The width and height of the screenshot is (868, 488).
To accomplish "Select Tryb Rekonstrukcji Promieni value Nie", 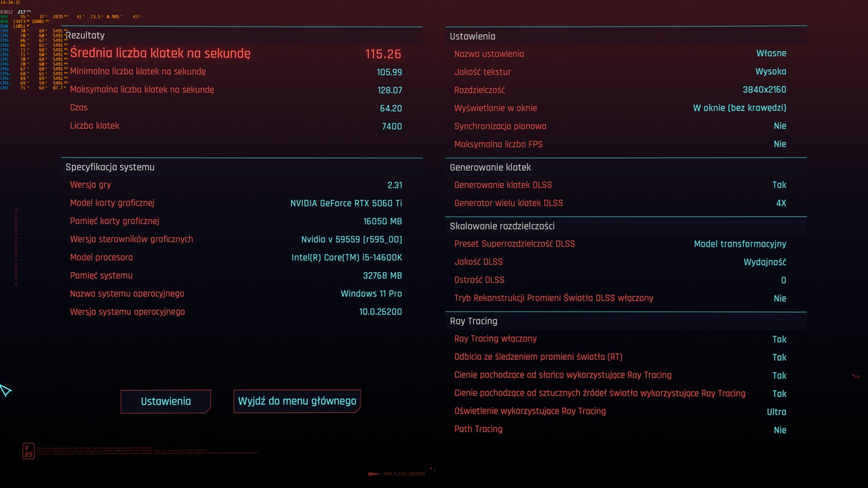I will 780,299.
